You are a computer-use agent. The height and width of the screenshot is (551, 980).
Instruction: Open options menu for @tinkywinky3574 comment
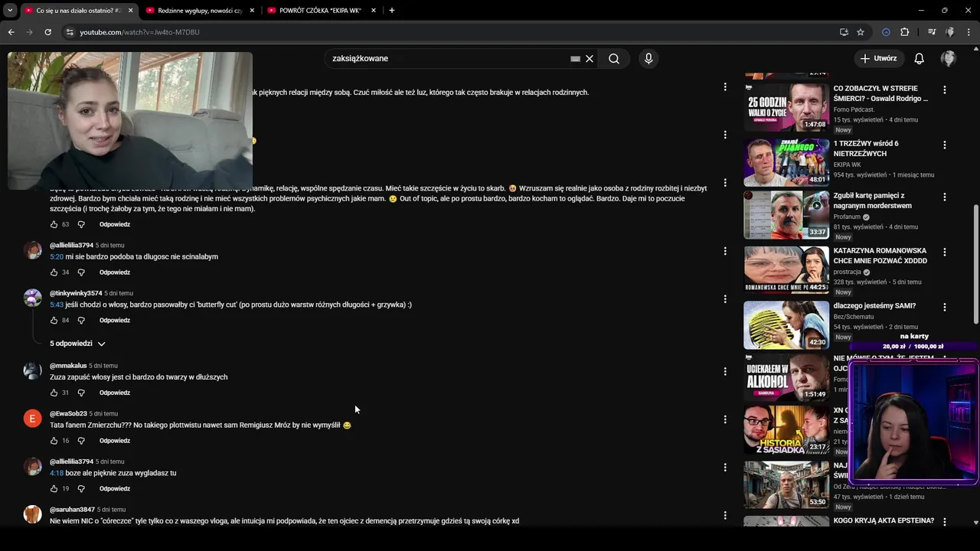coord(725,299)
